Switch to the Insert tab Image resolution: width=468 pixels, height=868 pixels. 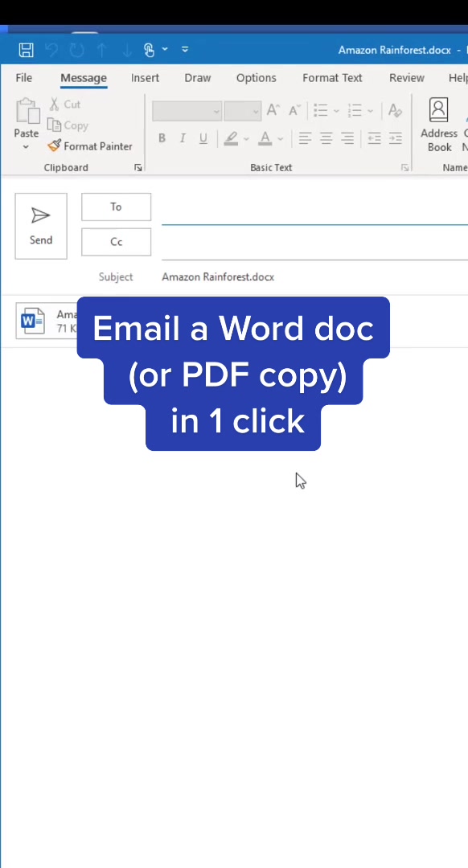tap(145, 78)
